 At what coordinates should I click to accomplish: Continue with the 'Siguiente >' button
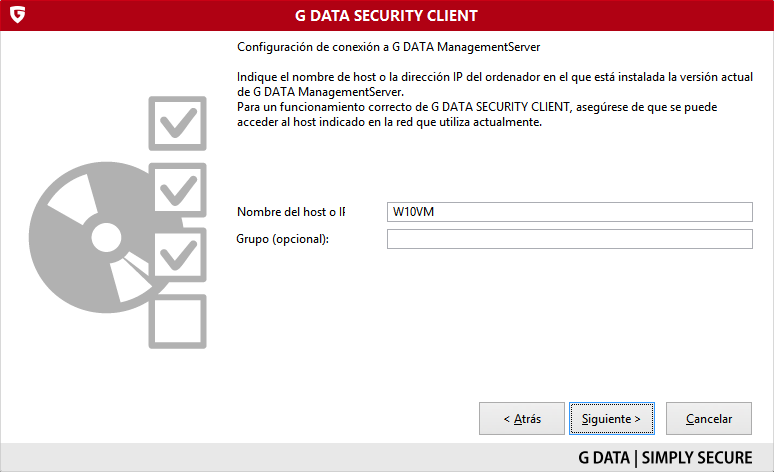pos(612,419)
